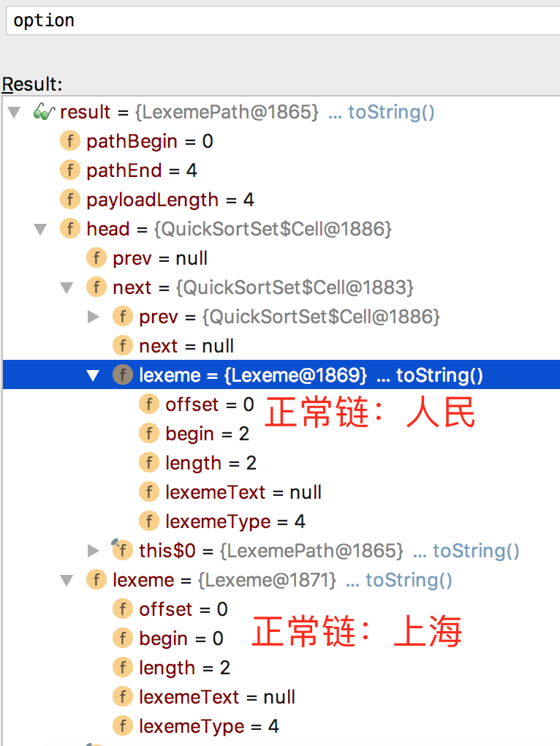
Task: Select head = {QuickSortSet$Cell@1886} text
Action: click(x=239, y=229)
